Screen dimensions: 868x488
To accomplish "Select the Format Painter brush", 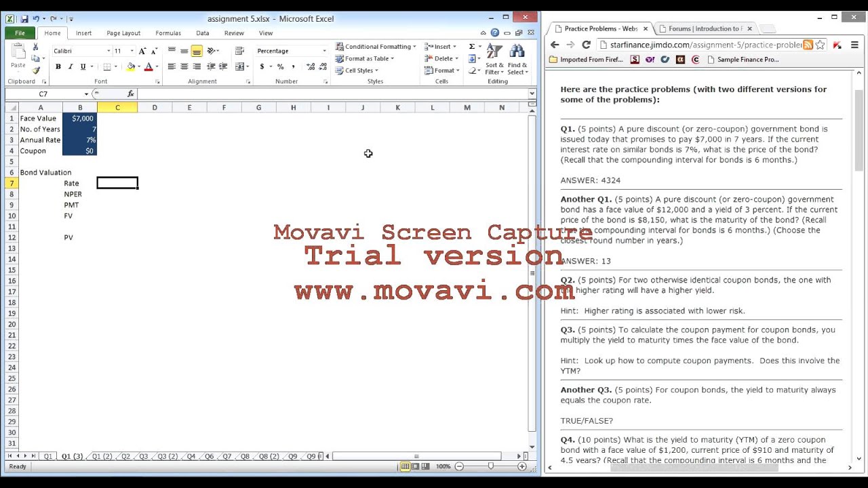I will pos(36,70).
